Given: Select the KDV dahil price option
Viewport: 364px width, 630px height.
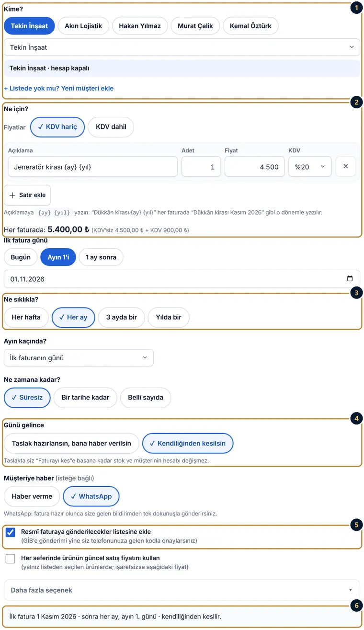Looking at the screenshot, I should click(x=111, y=127).
